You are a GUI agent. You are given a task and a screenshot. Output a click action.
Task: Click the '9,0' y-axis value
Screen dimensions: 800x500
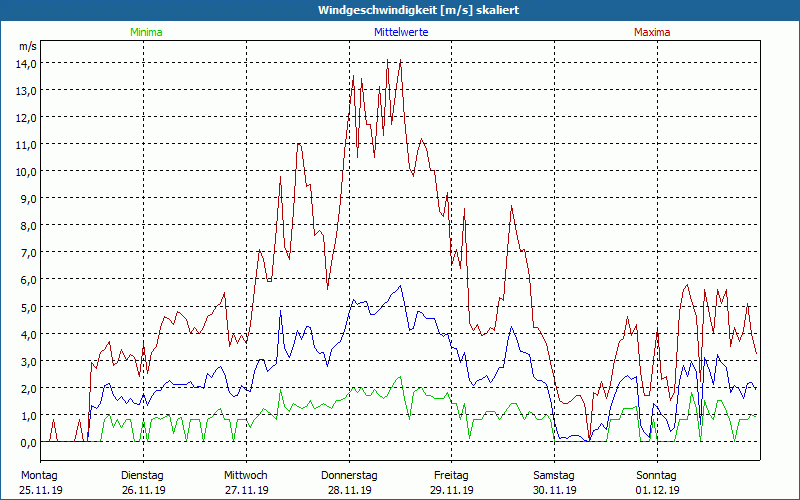click(x=29, y=199)
